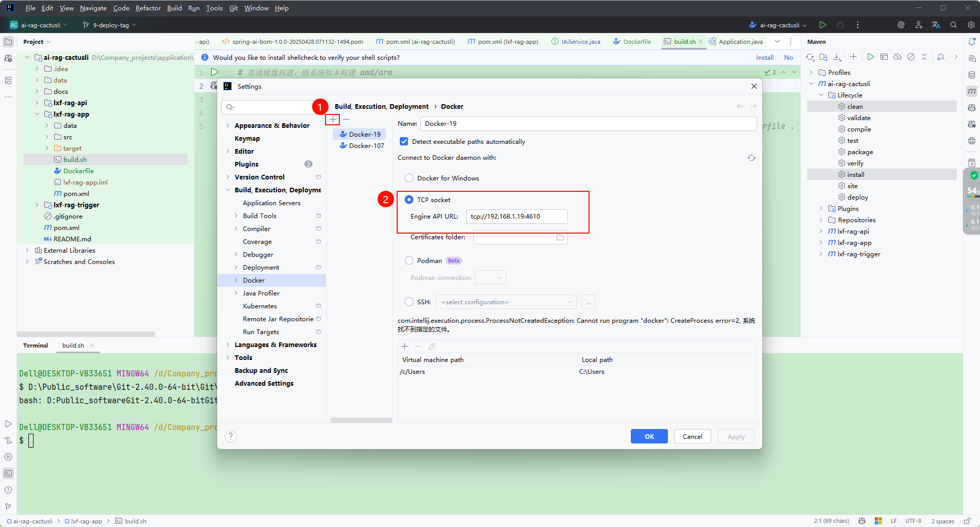Click Maven run goal play icon
This screenshot has width=980, height=527.
point(871,57)
